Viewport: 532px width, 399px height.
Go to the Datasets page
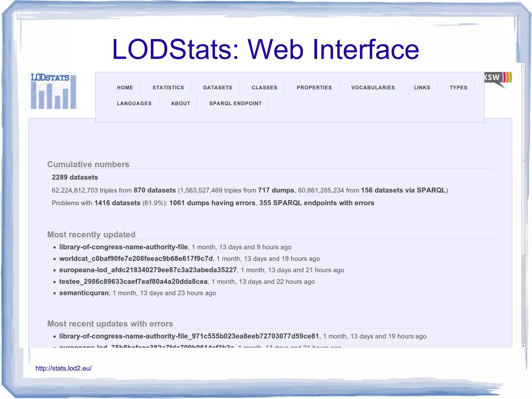click(218, 88)
